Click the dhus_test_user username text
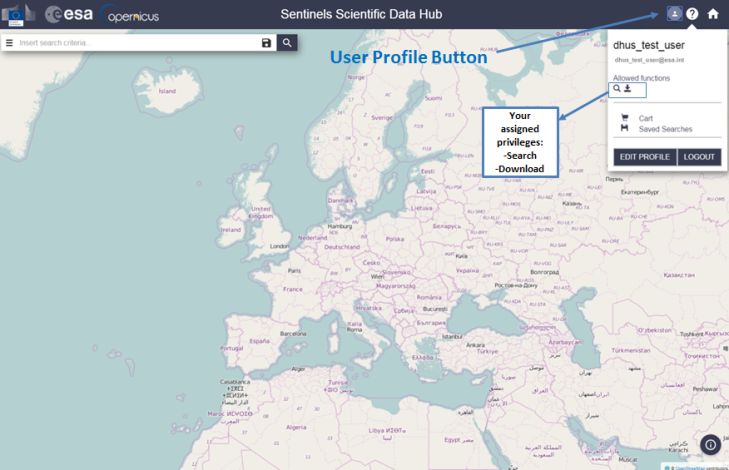Screen dimensions: 729x470 [649, 45]
